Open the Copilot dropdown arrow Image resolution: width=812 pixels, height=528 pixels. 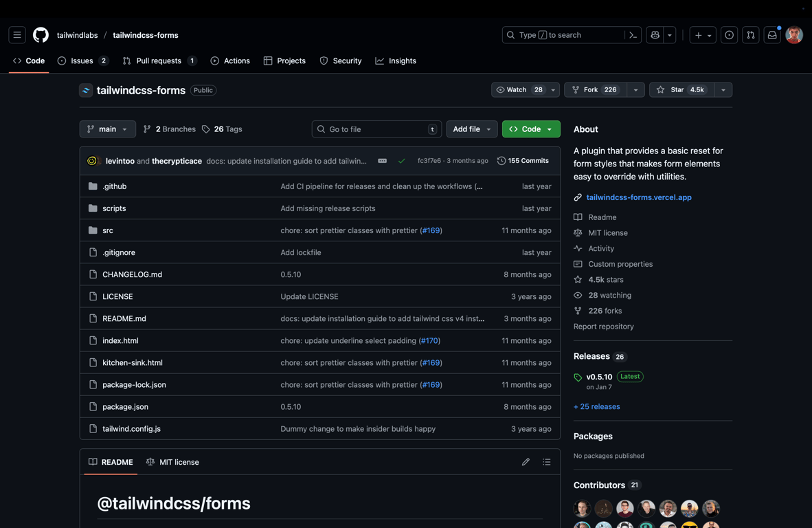(x=670, y=35)
